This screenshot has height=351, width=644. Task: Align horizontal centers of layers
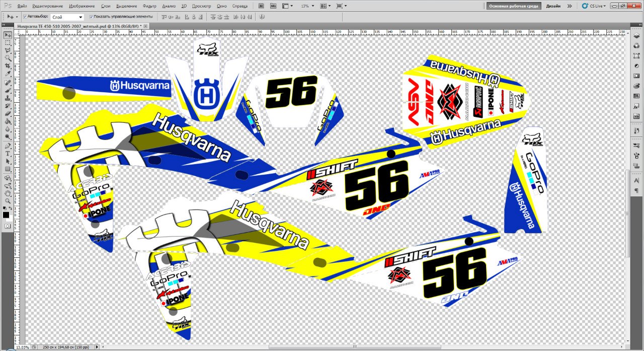tap(194, 17)
